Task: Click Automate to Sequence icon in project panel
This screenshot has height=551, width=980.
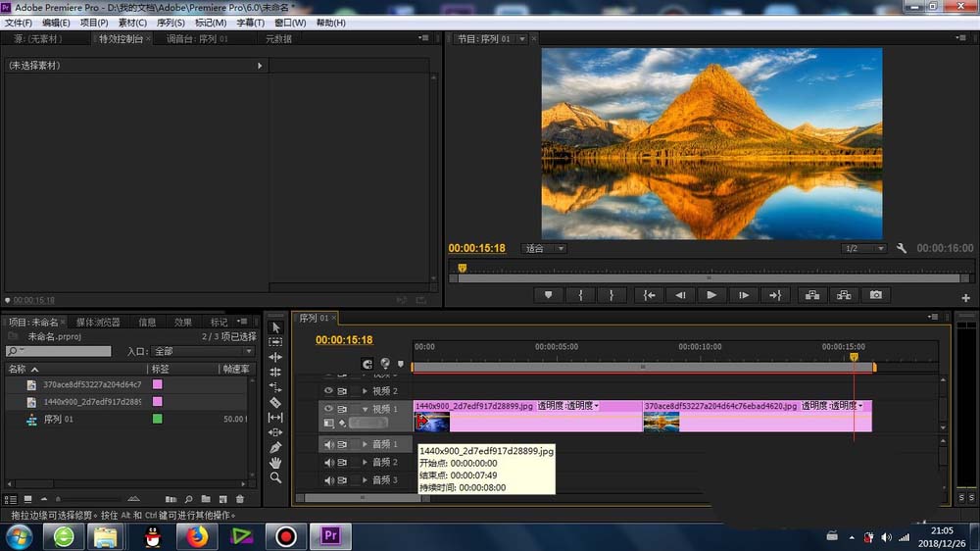Action: pos(171,499)
